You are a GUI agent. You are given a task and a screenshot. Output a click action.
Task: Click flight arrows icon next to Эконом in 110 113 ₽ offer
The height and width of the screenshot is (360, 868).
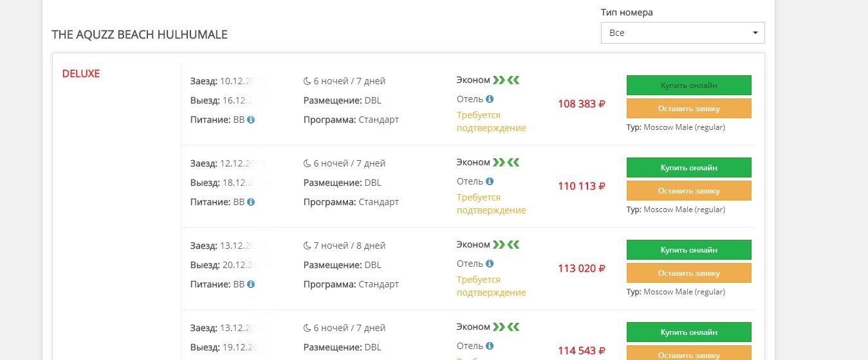click(506, 163)
